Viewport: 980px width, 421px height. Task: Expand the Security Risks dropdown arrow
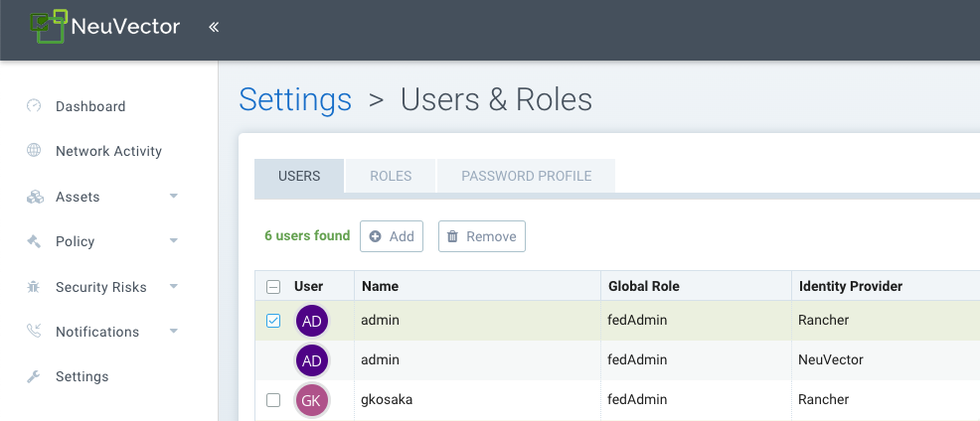pyautogui.click(x=174, y=287)
